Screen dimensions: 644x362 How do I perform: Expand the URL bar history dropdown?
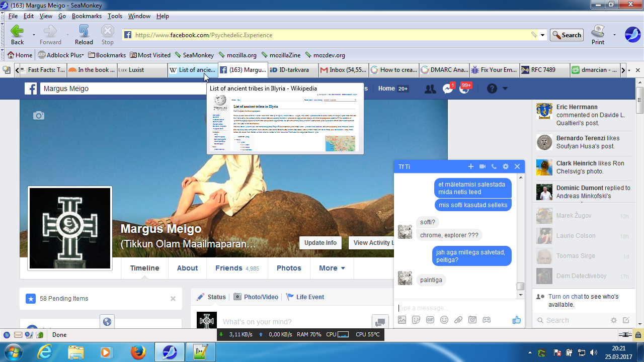[543, 35]
